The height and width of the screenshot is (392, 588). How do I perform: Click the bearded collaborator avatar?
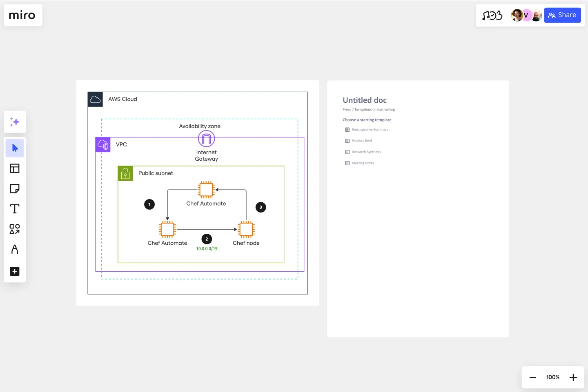point(537,16)
